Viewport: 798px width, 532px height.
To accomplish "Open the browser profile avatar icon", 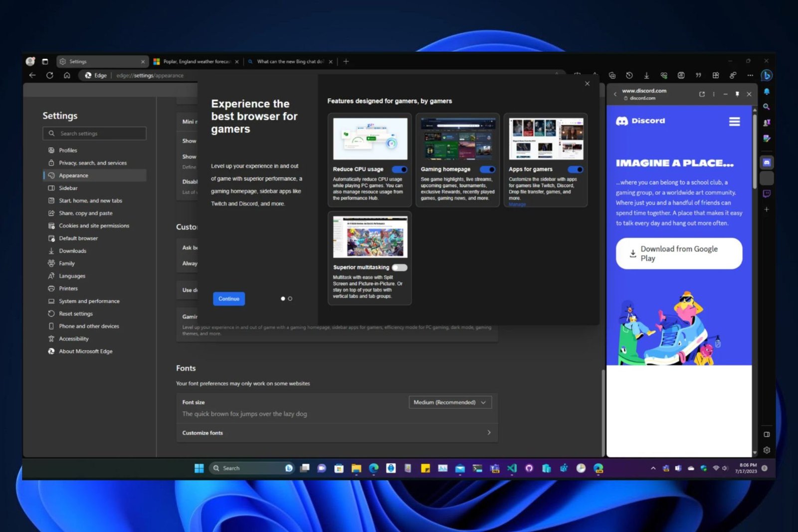I will [x=30, y=61].
